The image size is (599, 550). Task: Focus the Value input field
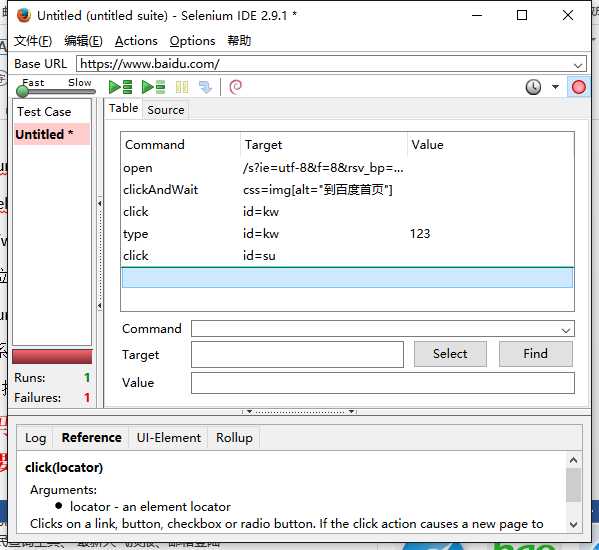tap(383, 383)
